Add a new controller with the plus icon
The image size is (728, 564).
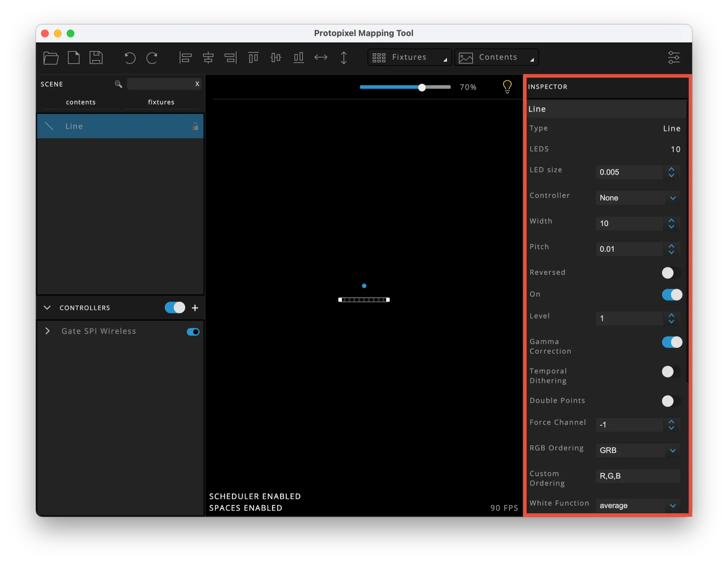click(x=195, y=308)
